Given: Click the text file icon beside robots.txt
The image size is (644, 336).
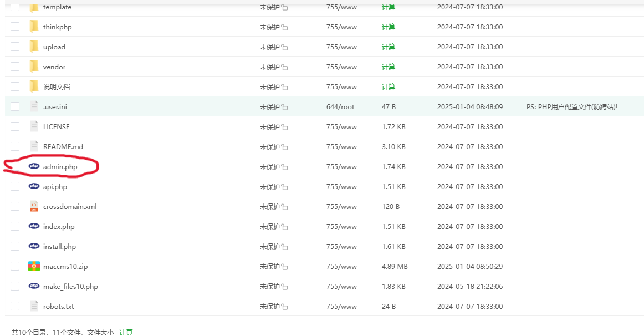Looking at the screenshot, I should (34, 306).
